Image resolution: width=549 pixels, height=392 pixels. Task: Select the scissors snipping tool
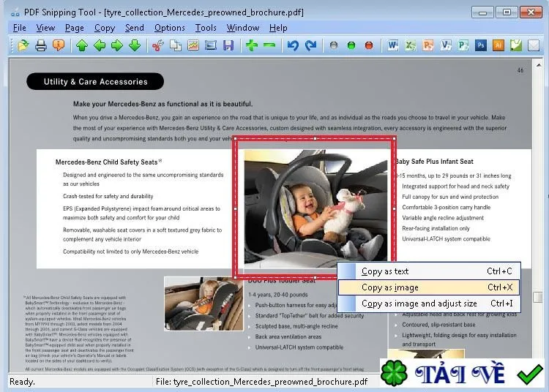click(x=158, y=45)
